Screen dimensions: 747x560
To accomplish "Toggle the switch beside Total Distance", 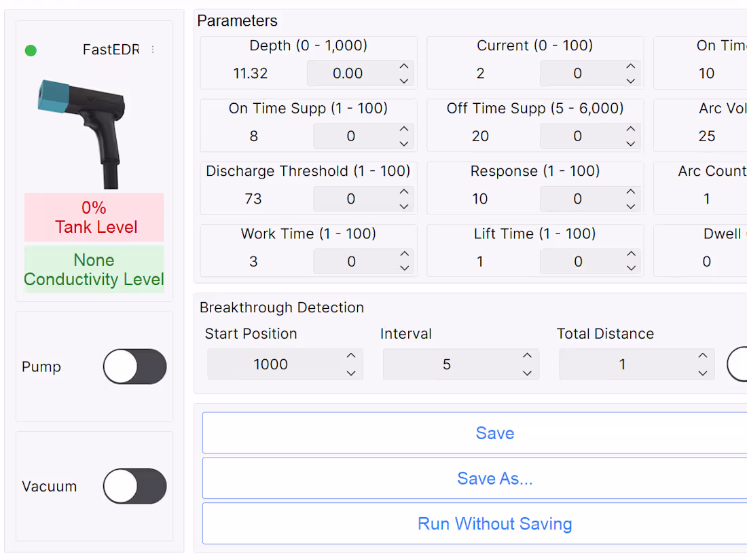I will coord(738,365).
